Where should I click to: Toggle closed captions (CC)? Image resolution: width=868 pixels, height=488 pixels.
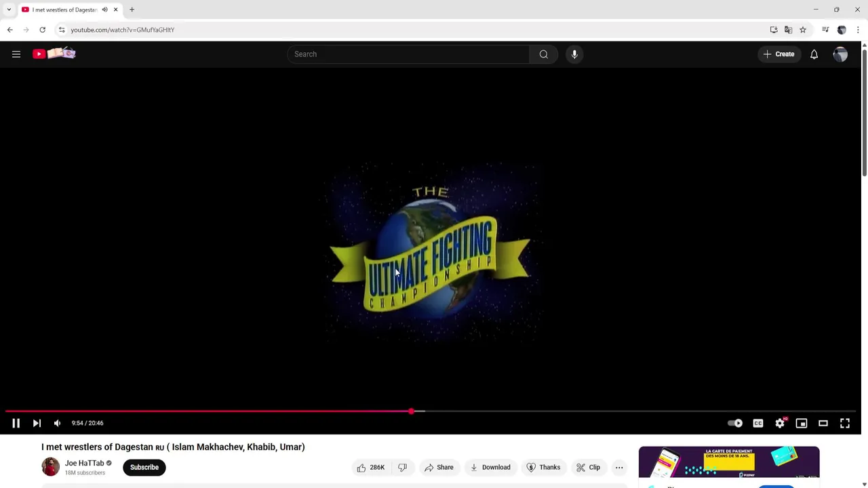click(758, 423)
